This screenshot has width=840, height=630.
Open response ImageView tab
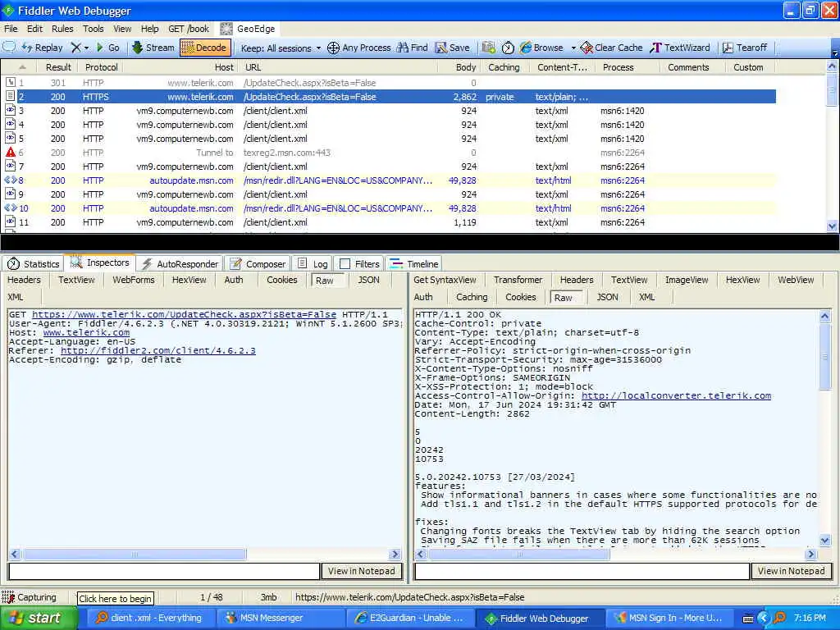click(687, 280)
